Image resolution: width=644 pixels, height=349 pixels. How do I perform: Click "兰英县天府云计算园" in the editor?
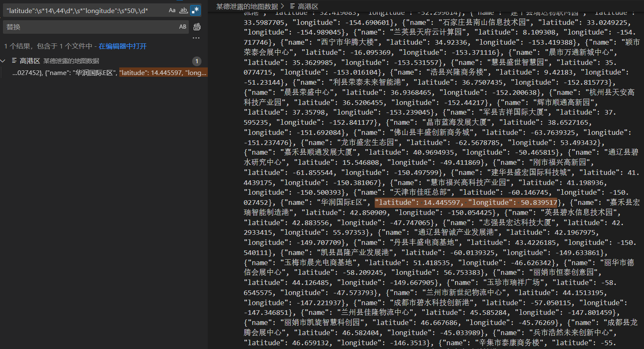pyautogui.click(x=428, y=32)
